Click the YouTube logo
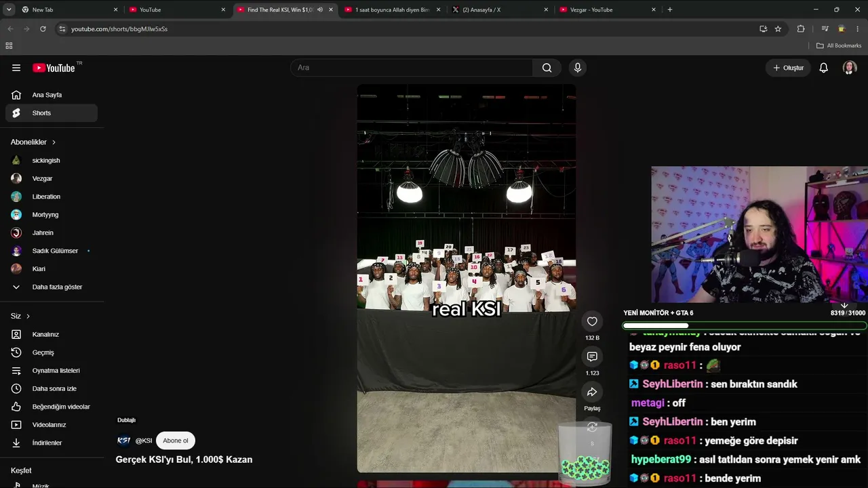The width and height of the screenshot is (868, 488). 54,68
